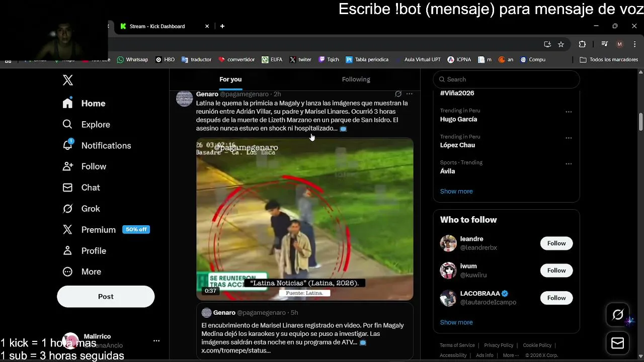Play the Latina Noticias video
The height and width of the screenshot is (362, 644).
point(305,220)
